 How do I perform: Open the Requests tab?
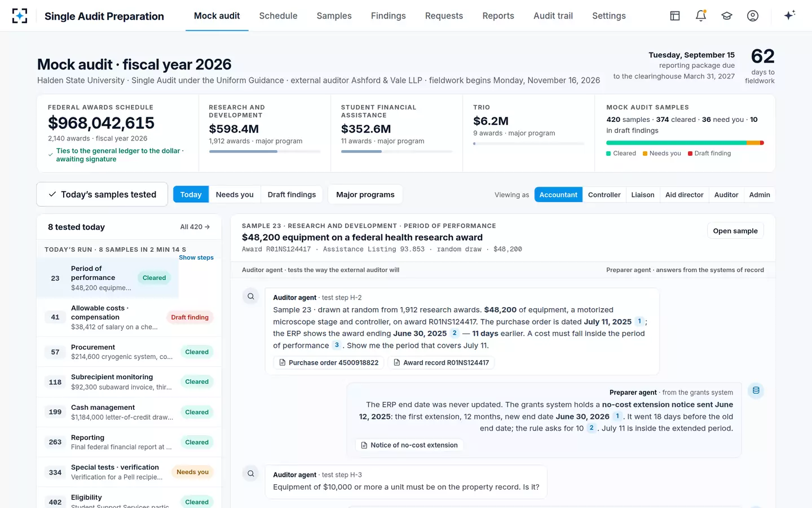coord(444,16)
